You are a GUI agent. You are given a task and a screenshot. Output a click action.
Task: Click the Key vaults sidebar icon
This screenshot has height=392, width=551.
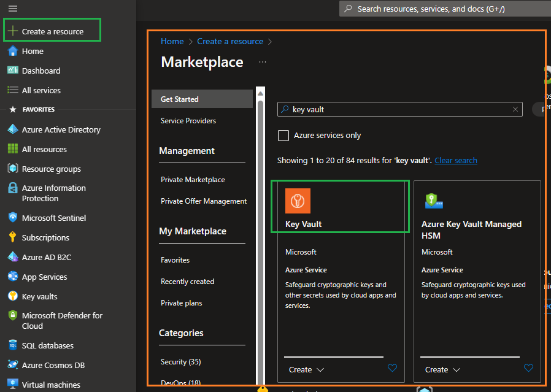pos(13,296)
